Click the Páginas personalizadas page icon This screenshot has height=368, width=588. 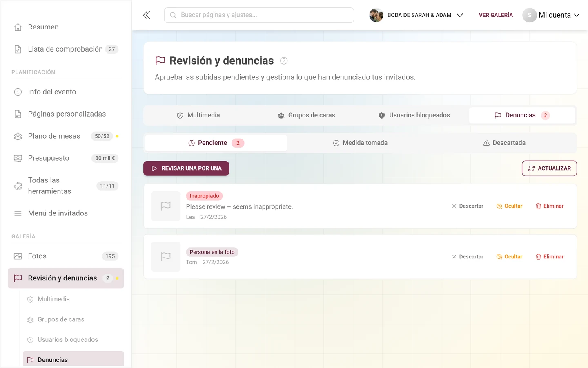click(18, 114)
